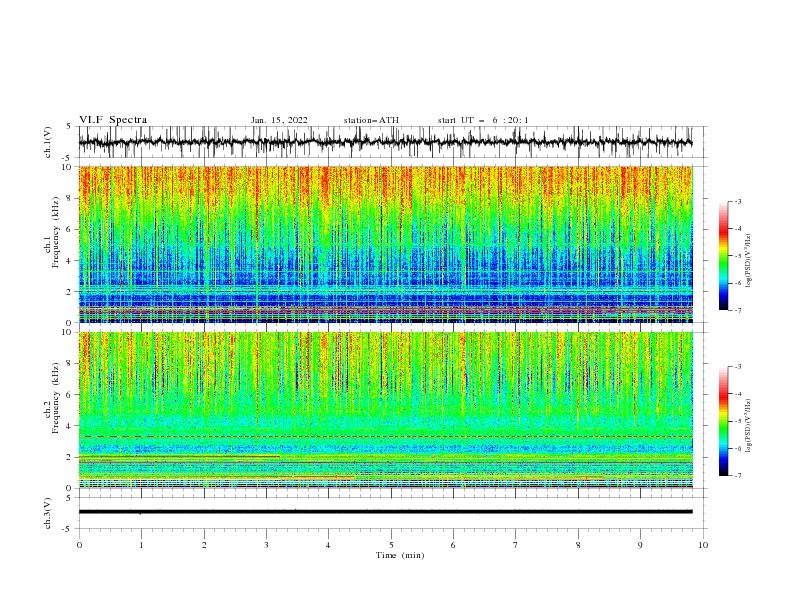This screenshot has height=612, width=792.
Task: Click the "1" tick on the time axis
Action: (x=142, y=545)
